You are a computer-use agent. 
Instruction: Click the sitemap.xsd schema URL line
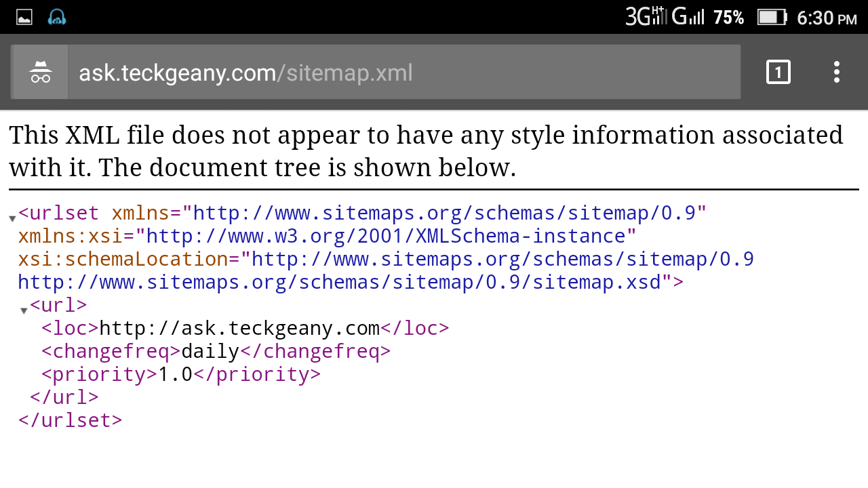point(351,282)
